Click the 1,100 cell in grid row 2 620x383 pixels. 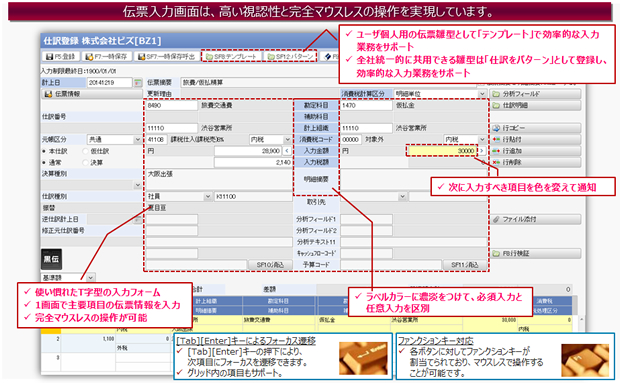(88, 339)
